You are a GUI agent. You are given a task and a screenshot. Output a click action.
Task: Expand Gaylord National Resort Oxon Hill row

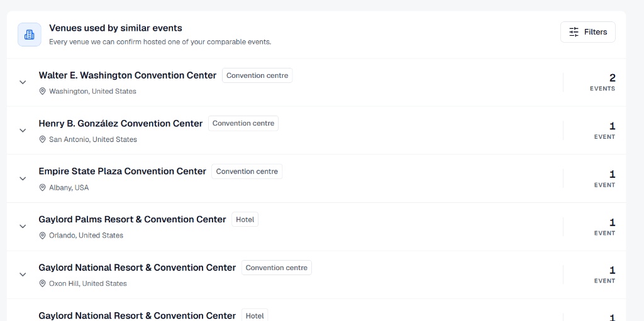click(x=23, y=275)
